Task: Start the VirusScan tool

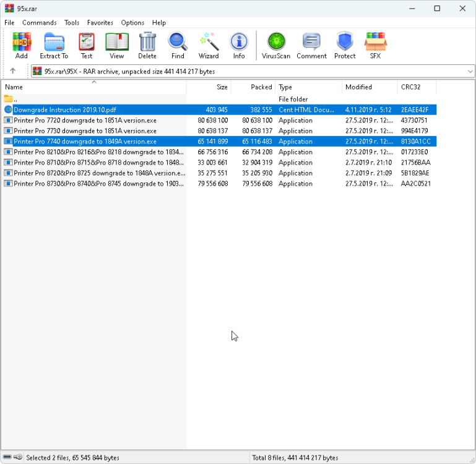Action: (276, 46)
